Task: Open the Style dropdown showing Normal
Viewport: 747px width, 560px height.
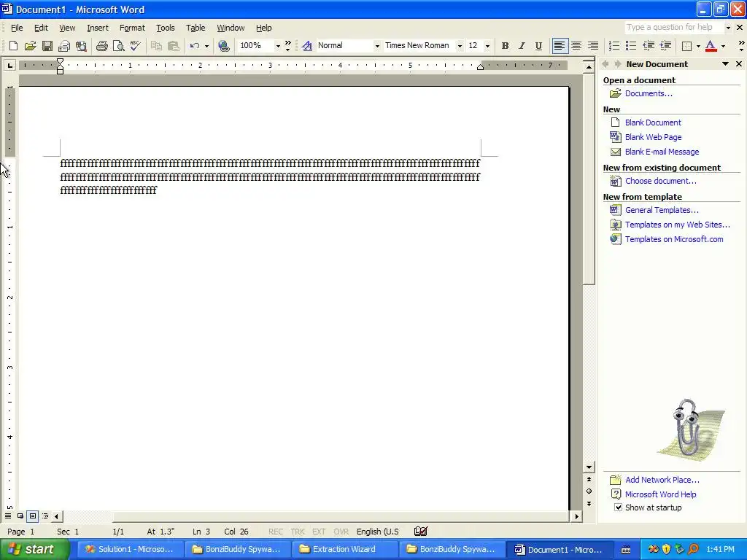Action: coord(377,46)
